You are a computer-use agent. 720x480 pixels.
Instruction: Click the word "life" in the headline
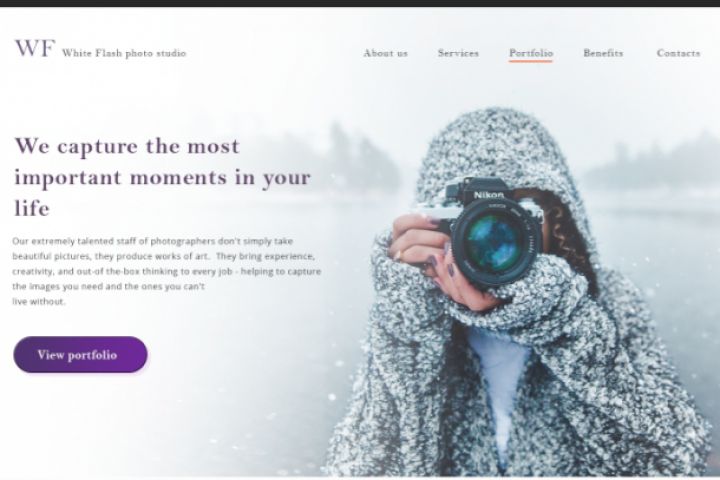click(x=32, y=208)
